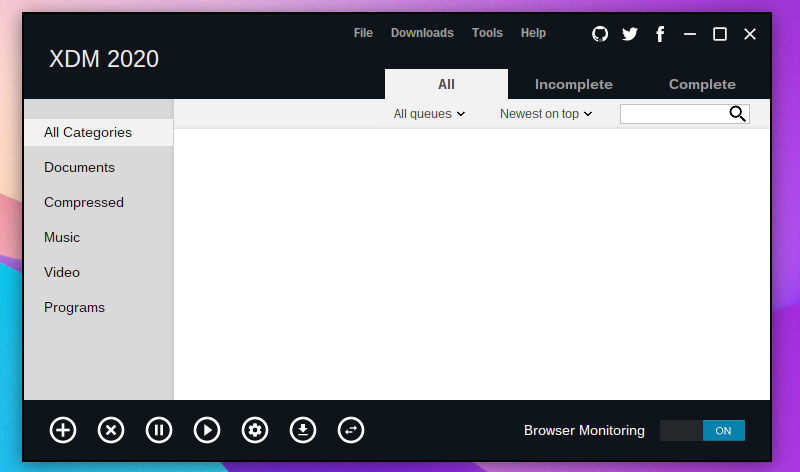The height and width of the screenshot is (472, 800).
Task: Open the Facebook icon
Action: (660, 34)
